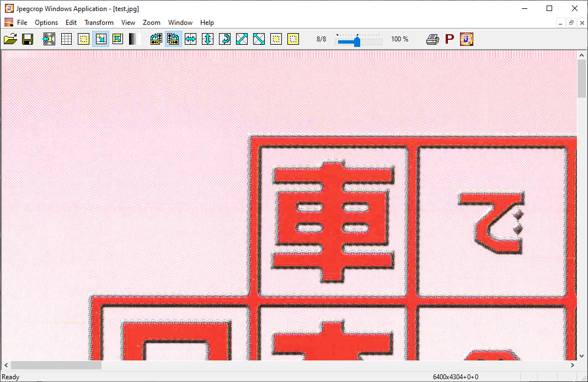This screenshot has height=382, width=588.
Task: Toggle the grayscale gradient toolbar button
Action: (x=135, y=39)
